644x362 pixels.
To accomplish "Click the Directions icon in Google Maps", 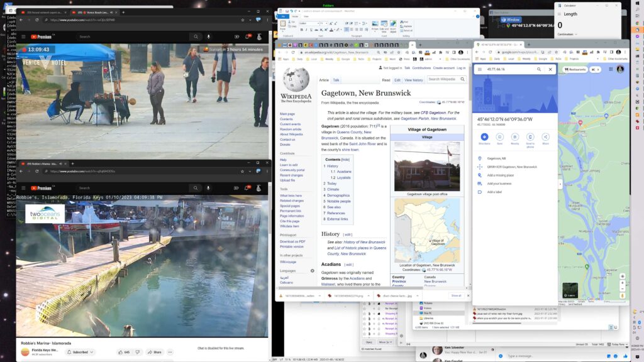I will pyautogui.click(x=484, y=136).
